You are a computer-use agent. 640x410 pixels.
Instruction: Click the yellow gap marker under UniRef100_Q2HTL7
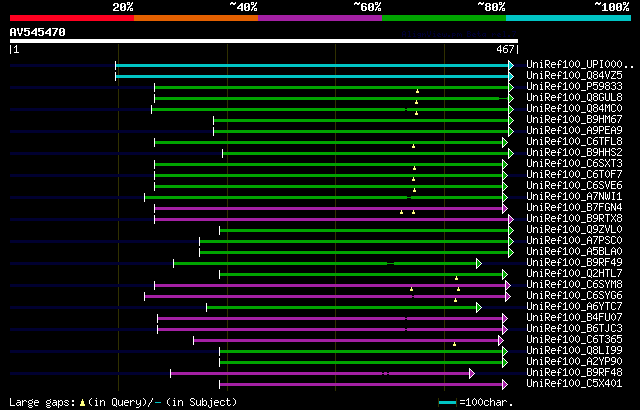coord(456,278)
